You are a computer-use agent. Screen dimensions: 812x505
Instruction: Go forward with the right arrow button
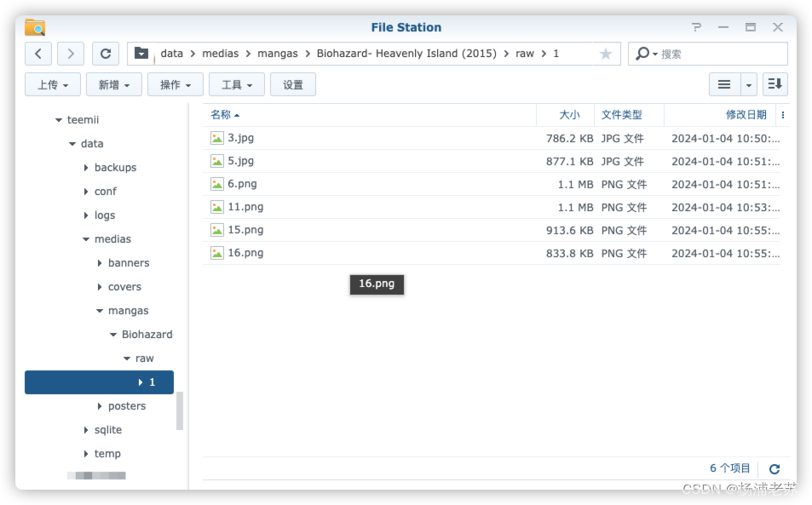point(71,54)
